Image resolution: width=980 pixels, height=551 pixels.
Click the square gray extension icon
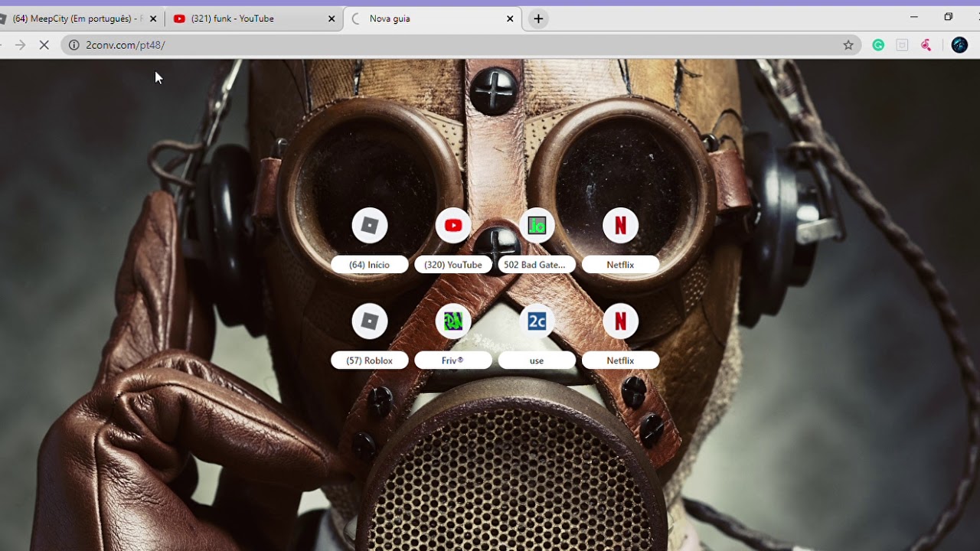tap(902, 45)
